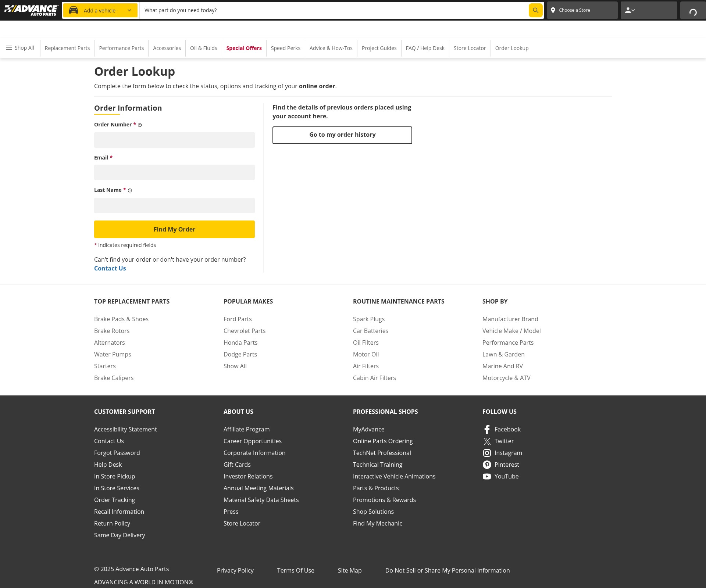The height and width of the screenshot is (588, 706).
Task: Click Go to my order history
Action: (x=342, y=135)
